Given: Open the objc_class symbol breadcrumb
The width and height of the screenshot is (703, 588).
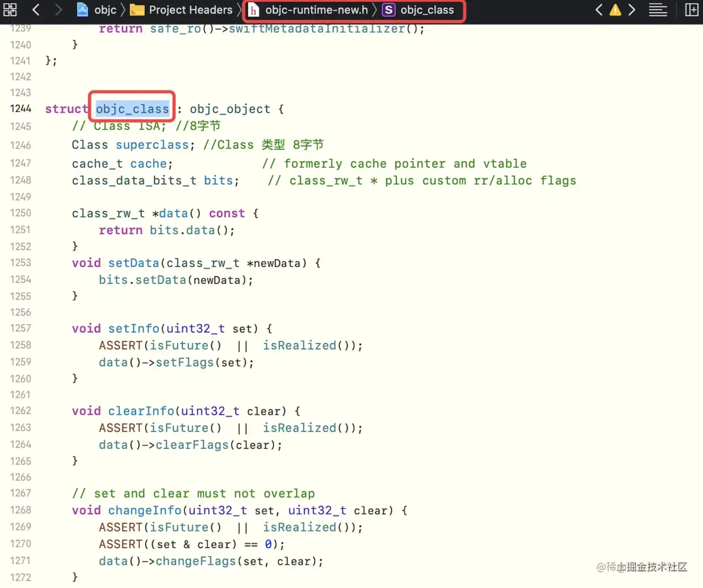Looking at the screenshot, I should pyautogui.click(x=418, y=10).
